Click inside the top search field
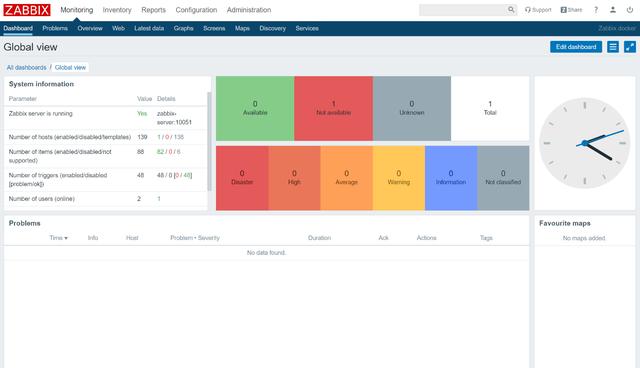The height and width of the screenshot is (368, 640). pyautogui.click(x=463, y=10)
